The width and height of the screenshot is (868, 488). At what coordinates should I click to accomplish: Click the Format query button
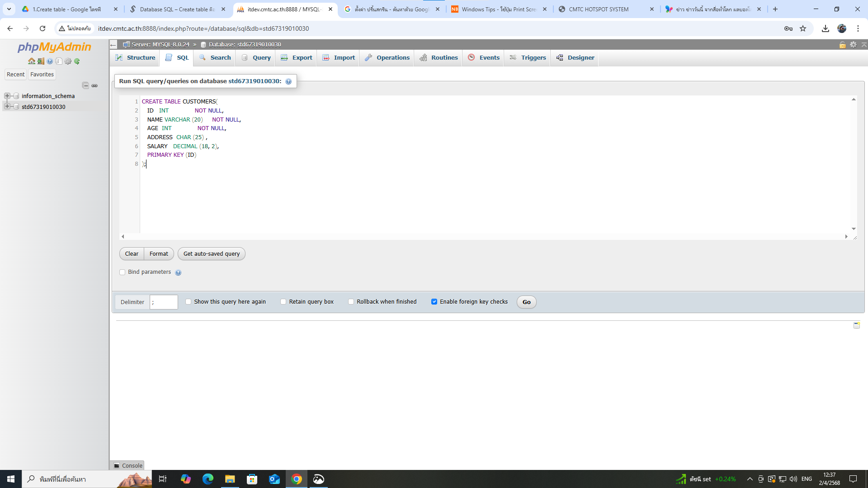[159, 254]
